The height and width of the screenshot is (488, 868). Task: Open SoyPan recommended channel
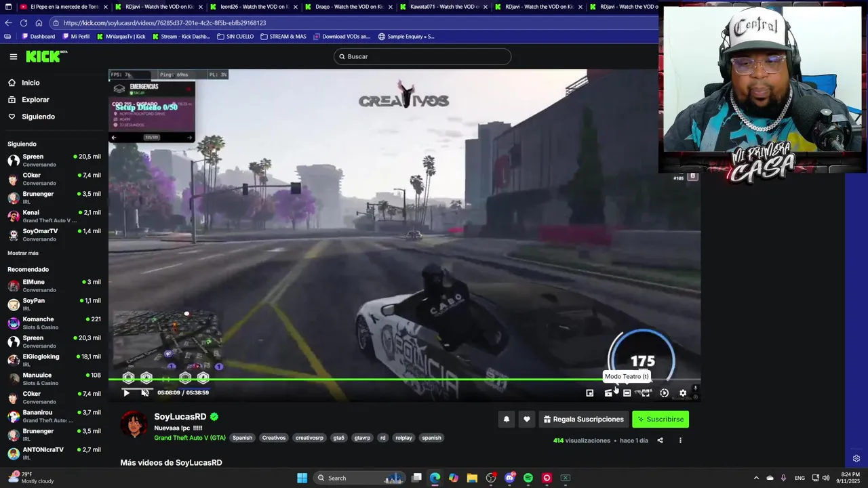pyautogui.click(x=54, y=304)
